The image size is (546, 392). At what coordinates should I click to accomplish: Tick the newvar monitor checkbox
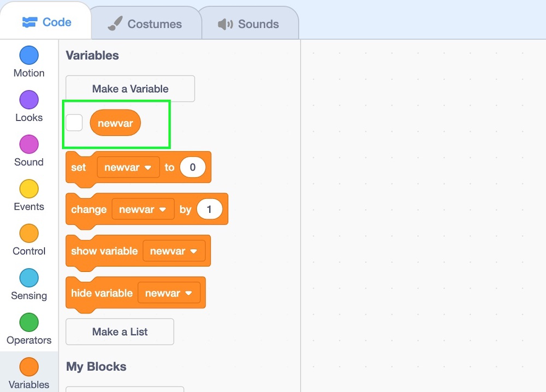[74, 122]
